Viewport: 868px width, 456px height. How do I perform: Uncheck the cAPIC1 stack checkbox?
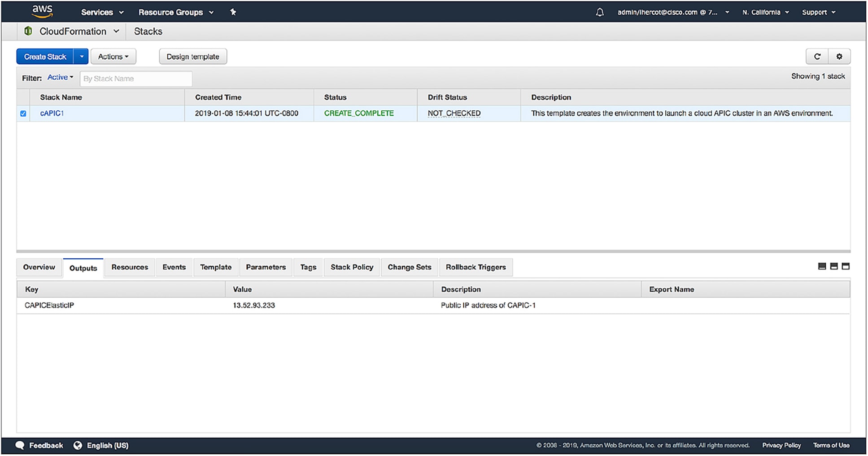pos(23,113)
